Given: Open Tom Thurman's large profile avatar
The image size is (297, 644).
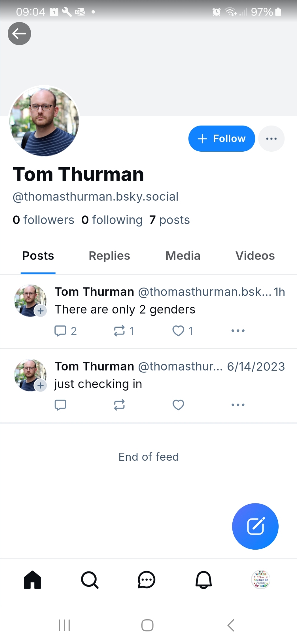Looking at the screenshot, I should (x=44, y=121).
